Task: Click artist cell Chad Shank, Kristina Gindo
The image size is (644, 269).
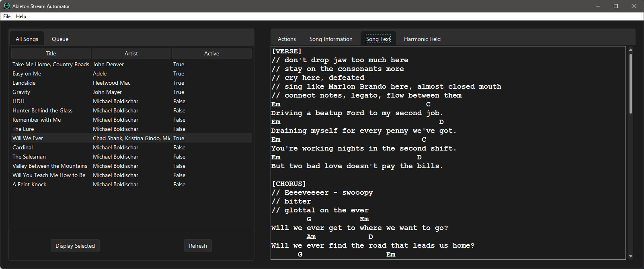Action: click(131, 138)
